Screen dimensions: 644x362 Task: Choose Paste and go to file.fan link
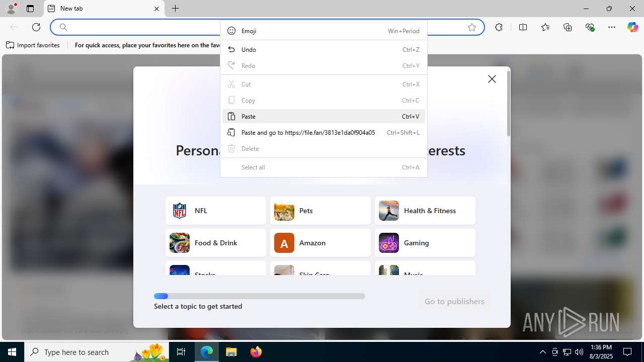pos(324,132)
